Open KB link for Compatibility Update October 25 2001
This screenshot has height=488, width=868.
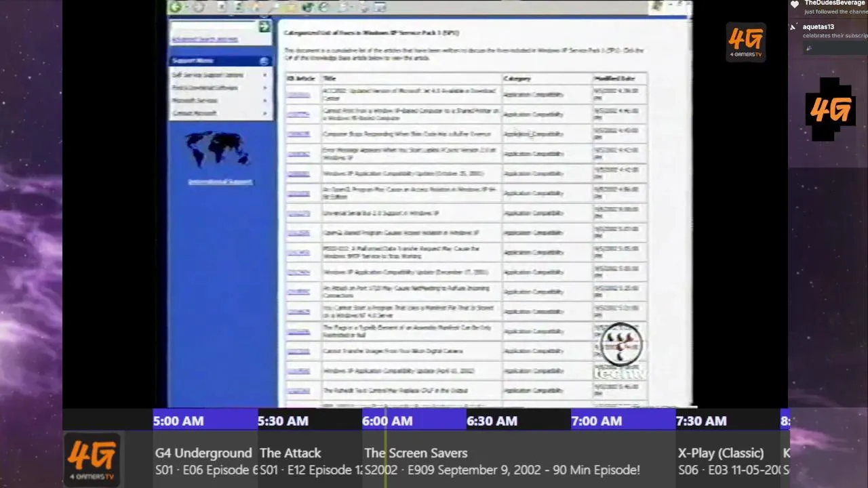click(x=298, y=174)
